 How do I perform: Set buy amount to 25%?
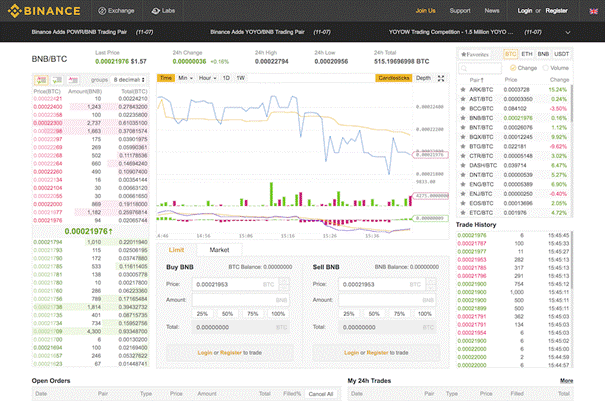202,314
